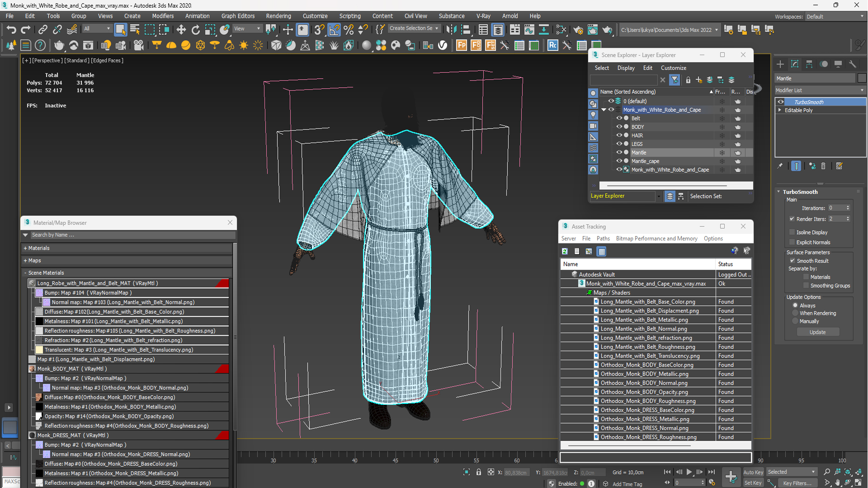Open the Create tab plus icon
Image resolution: width=868 pixels, height=488 pixels.
coord(780,64)
